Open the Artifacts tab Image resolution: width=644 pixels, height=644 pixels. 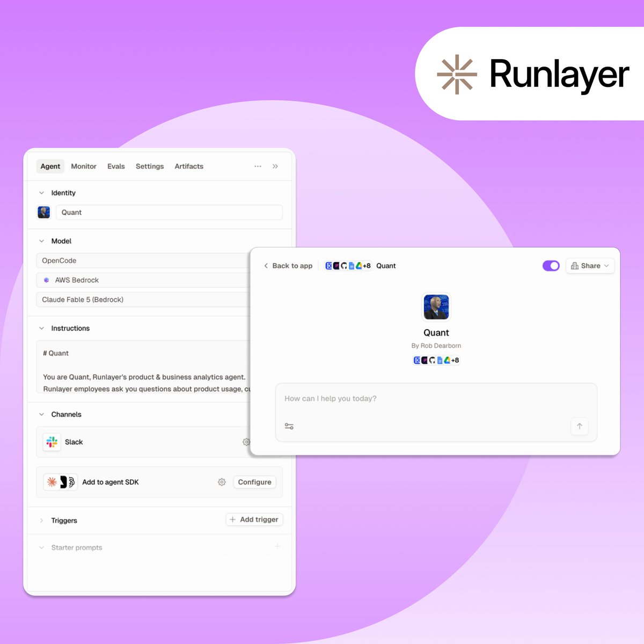tap(189, 166)
